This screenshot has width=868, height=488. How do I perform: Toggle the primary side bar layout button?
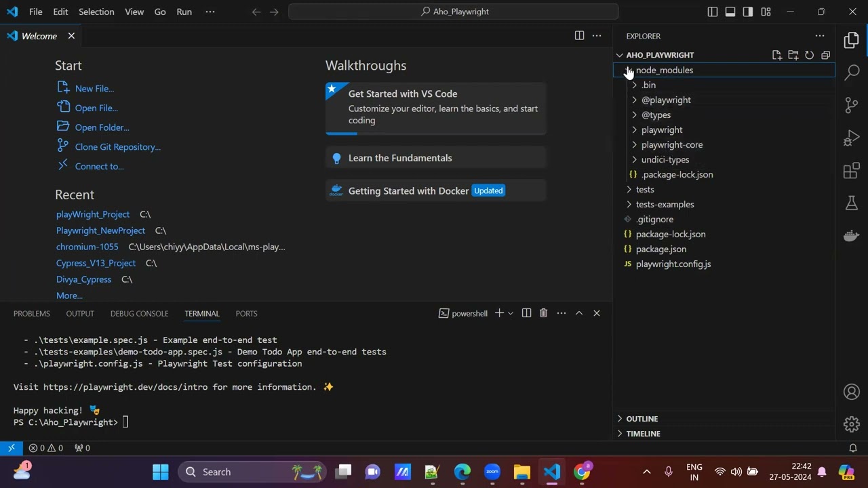coord(713,12)
